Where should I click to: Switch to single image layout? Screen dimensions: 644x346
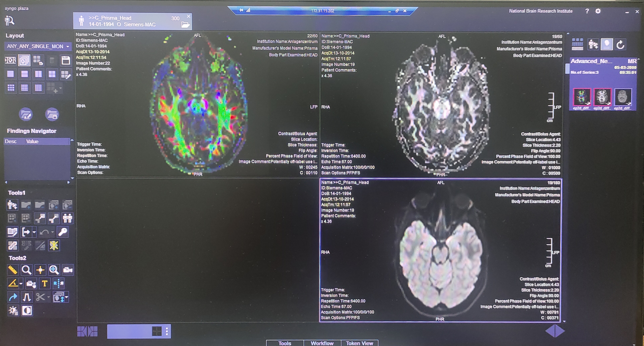pyautogui.click(x=11, y=74)
